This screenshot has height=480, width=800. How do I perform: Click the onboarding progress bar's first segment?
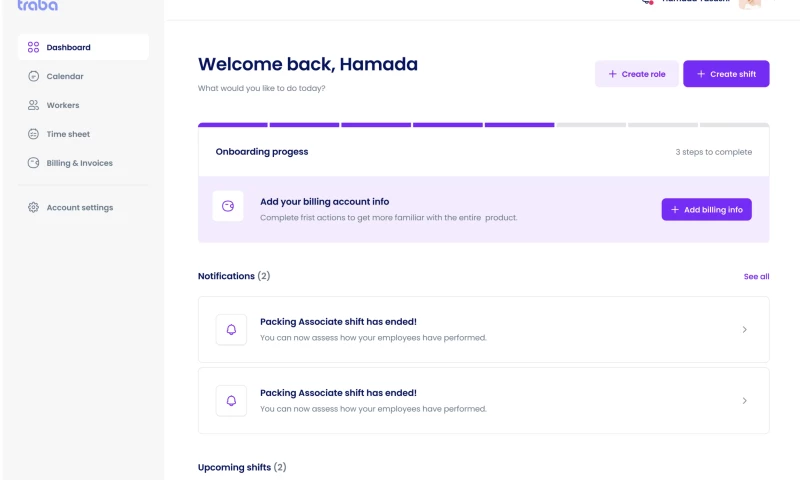[233, 125]
